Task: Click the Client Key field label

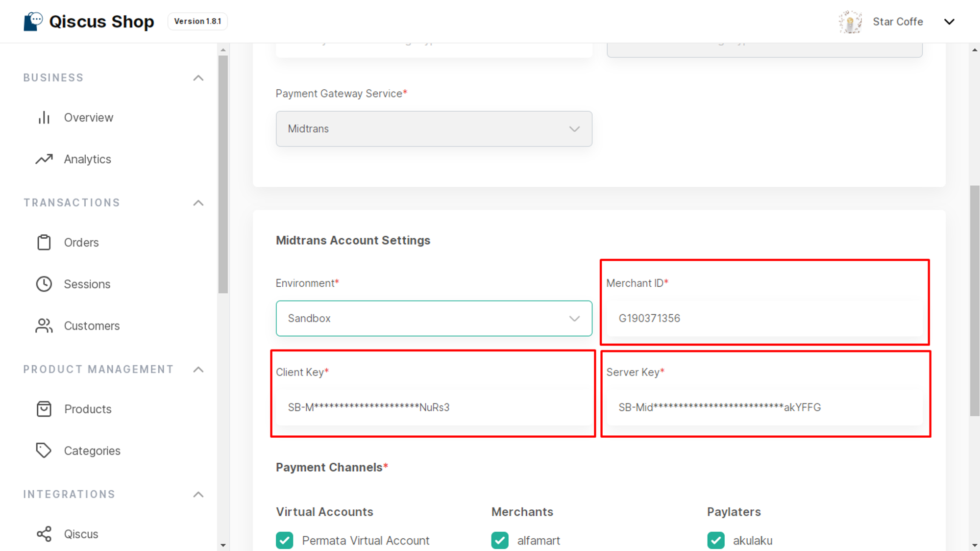Action: [x=302, y=373]
